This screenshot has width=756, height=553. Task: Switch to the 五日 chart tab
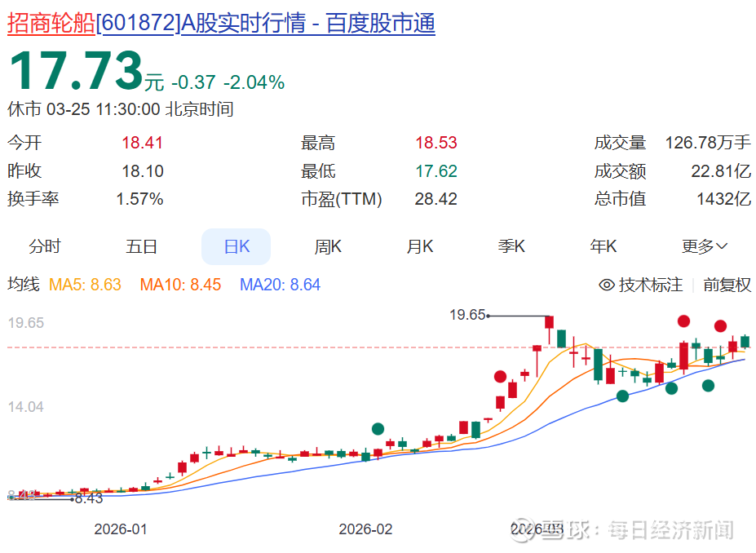pos(141,246)
